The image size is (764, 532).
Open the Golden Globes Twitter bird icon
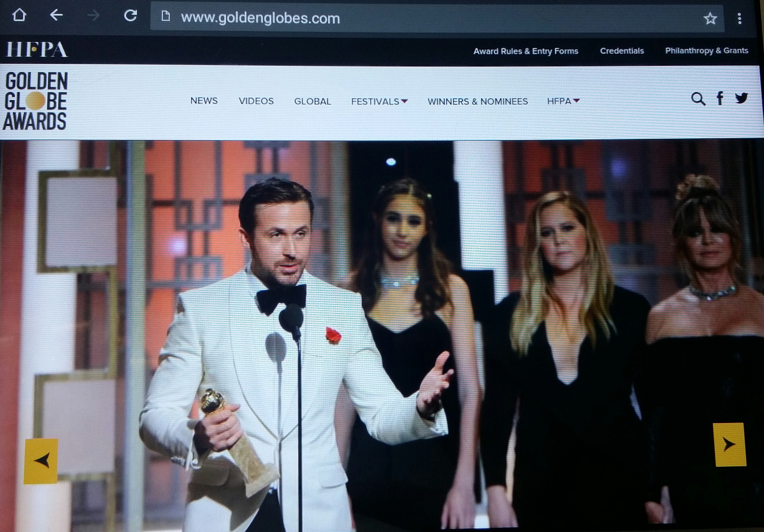[x=741, y=98]
